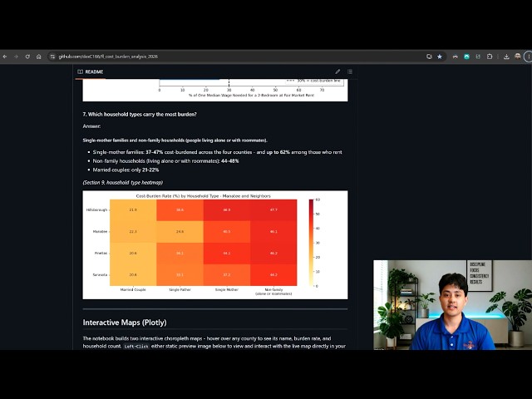The image size is (532, 399).
Task: Click the browser forward arrow
Action: point(16,57)
